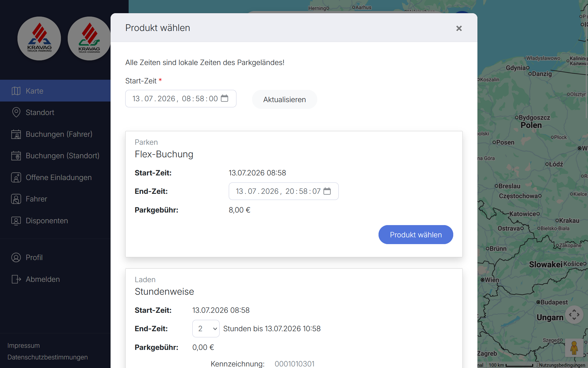Click the Posen label on the map

point(505,142)
